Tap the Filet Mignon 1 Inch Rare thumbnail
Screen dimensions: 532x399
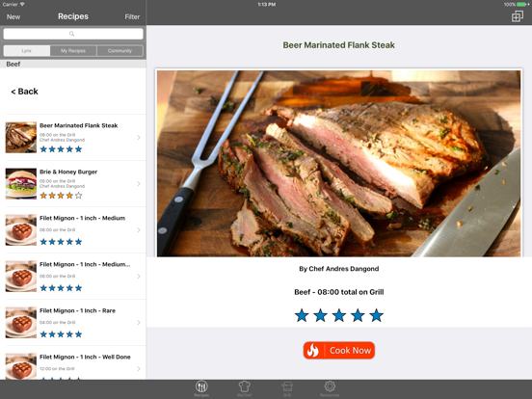pos(21,323)
